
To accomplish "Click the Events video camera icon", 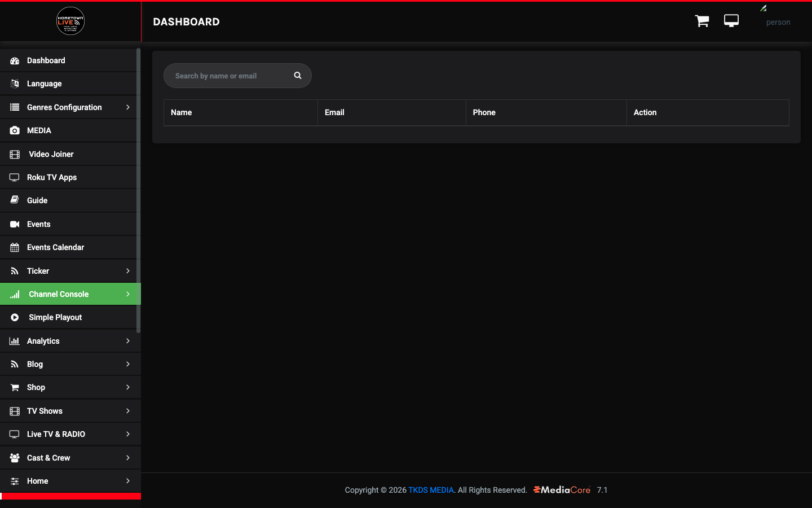I will point(15,224).
